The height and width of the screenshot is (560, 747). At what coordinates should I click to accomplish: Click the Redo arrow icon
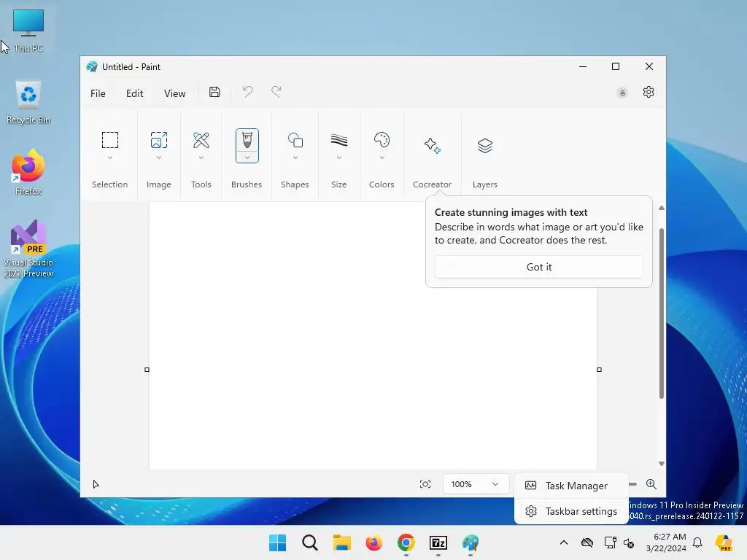coord(276,91)
